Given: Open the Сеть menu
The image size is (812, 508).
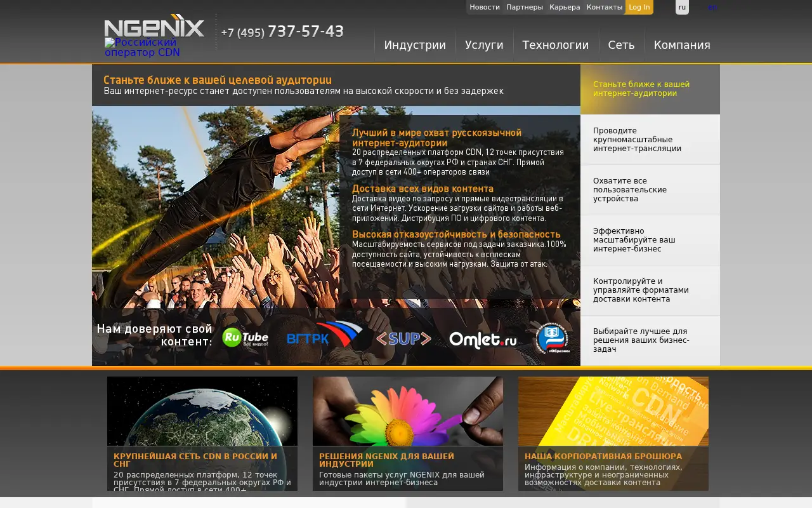Looking at the screenshot, I should (x=621, y=45).
